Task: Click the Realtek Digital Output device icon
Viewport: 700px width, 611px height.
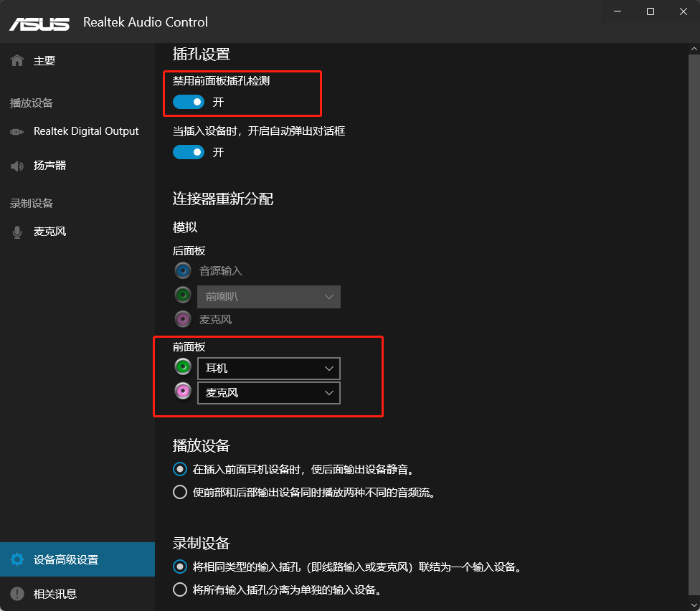Action: click(17, 132)
